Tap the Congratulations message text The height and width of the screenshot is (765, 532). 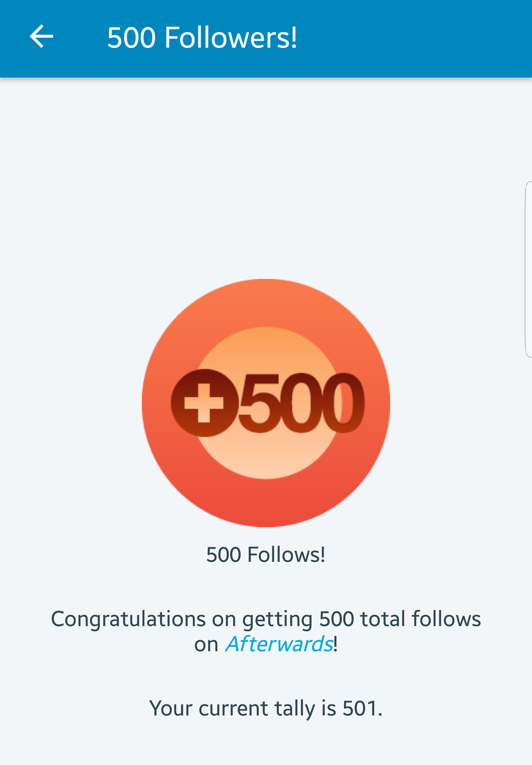tap(266, 631)
